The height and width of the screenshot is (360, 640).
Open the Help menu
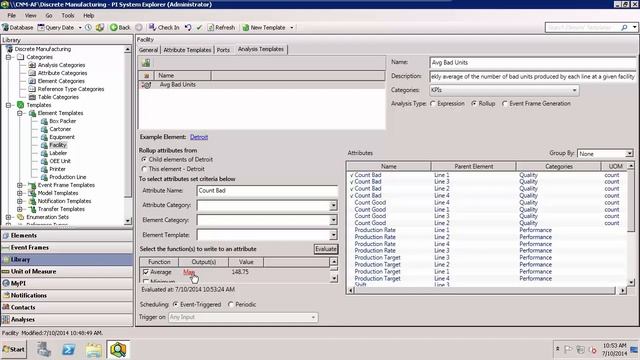coord(89,16)
